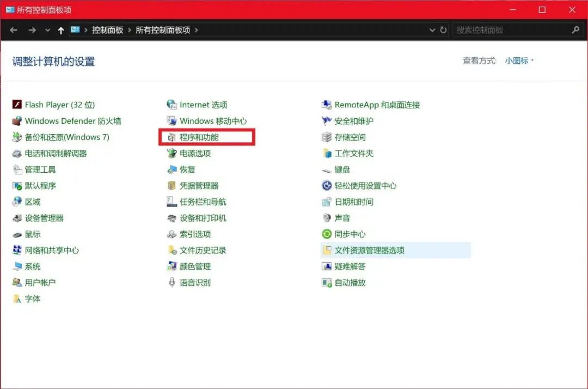The width and height of the screenshot is (588, 389).
Task: Refresh the control panel view
Action: (443, 30)
